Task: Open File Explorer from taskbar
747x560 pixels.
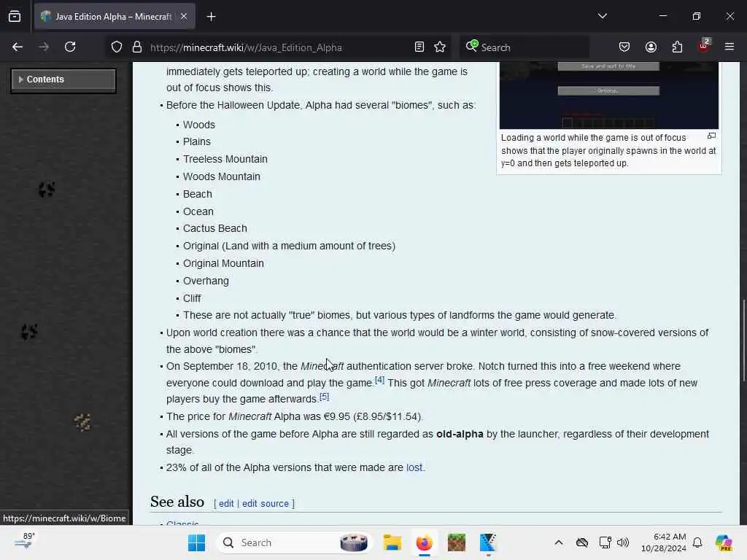Action: [x=392, y=542]
